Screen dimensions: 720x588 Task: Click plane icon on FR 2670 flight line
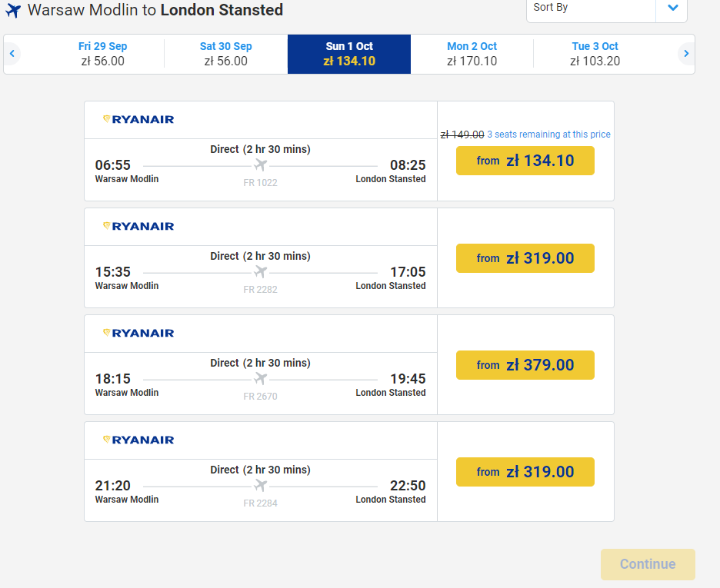pyautogui.click(x=260, y=378)
